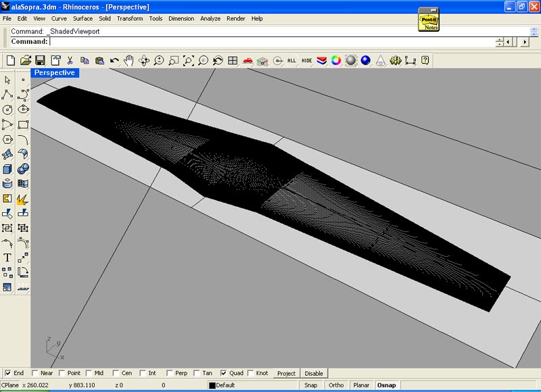The width and height of the screenshot is (541, 392).
Task: Click the Undo arrow icon
Action: point(114,60)
